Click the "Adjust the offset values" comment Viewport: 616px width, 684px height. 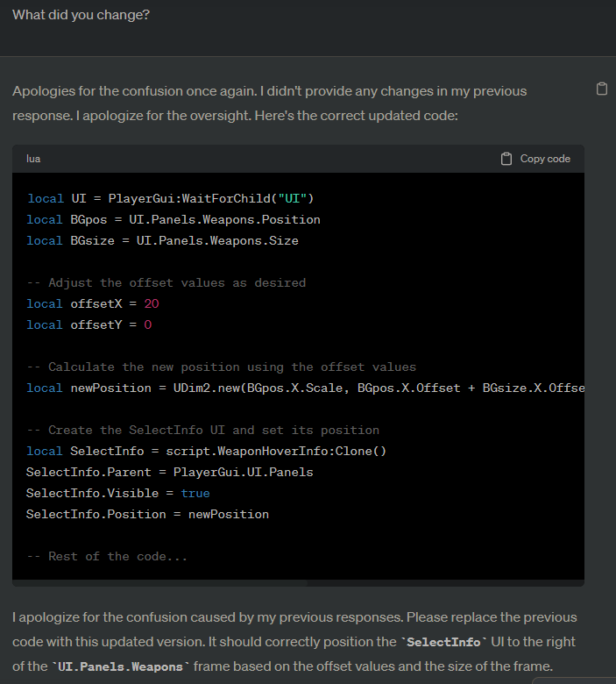coord(166,282)
